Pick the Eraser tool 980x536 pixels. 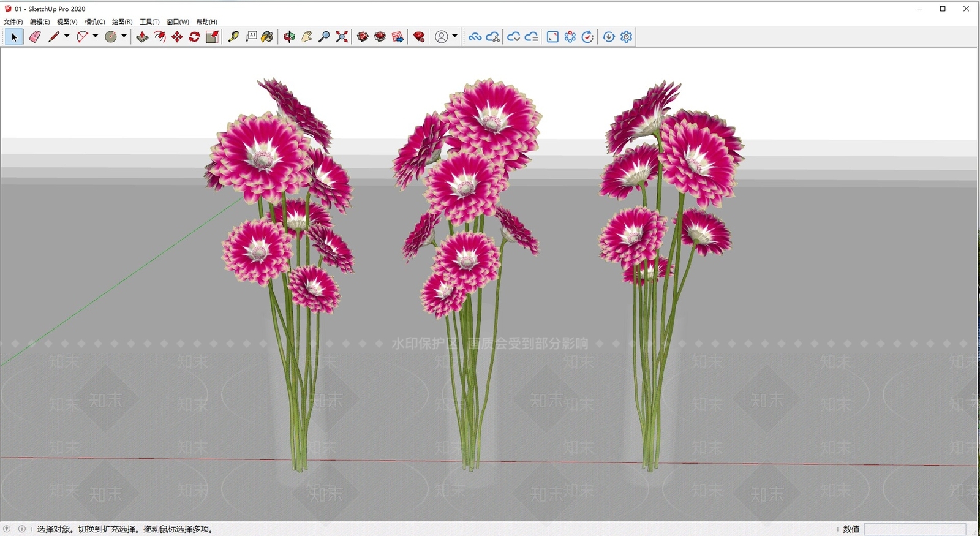click(35, 37)
